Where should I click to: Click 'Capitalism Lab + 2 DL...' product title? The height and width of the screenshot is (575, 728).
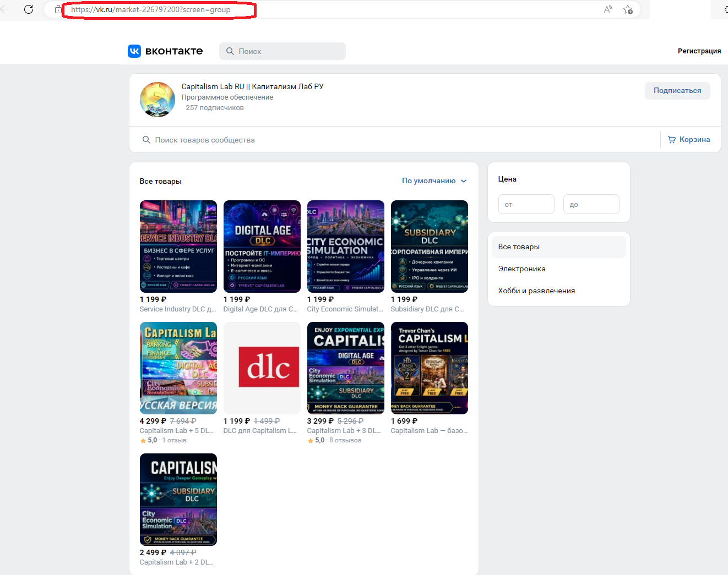coord(177,562)
